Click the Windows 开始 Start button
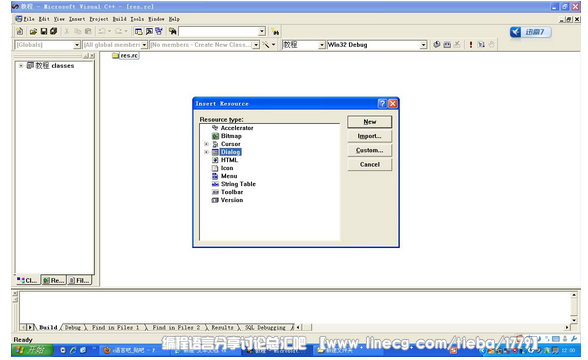The image size is (588, 360). click(x=32, y=350)
